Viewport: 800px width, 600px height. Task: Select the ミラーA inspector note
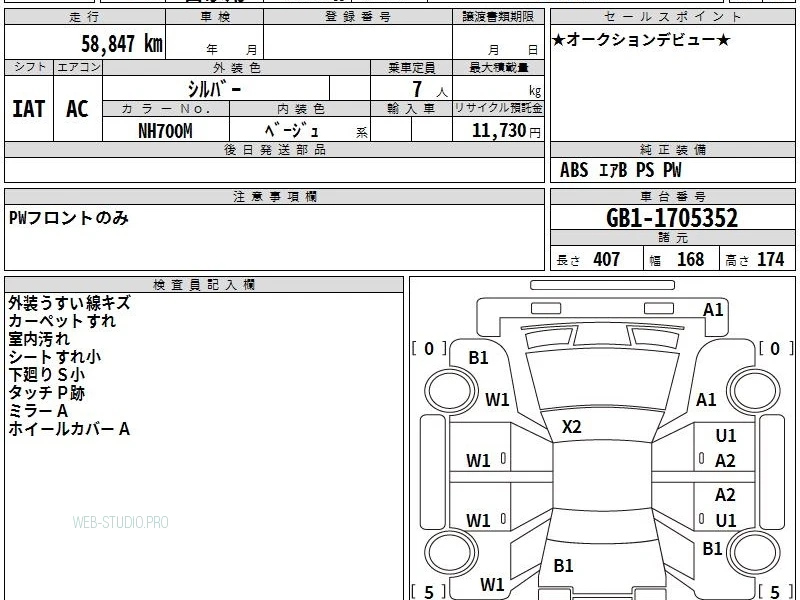point(38,411)
